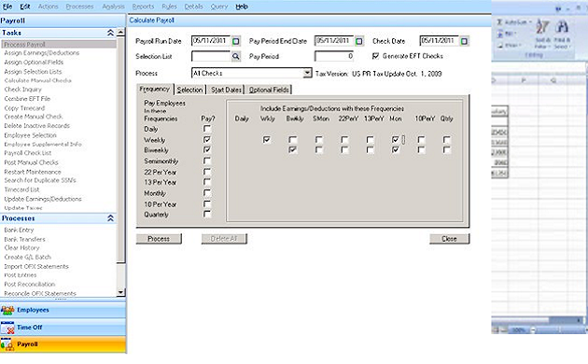Click the Delete All button

tap(224, 239)
